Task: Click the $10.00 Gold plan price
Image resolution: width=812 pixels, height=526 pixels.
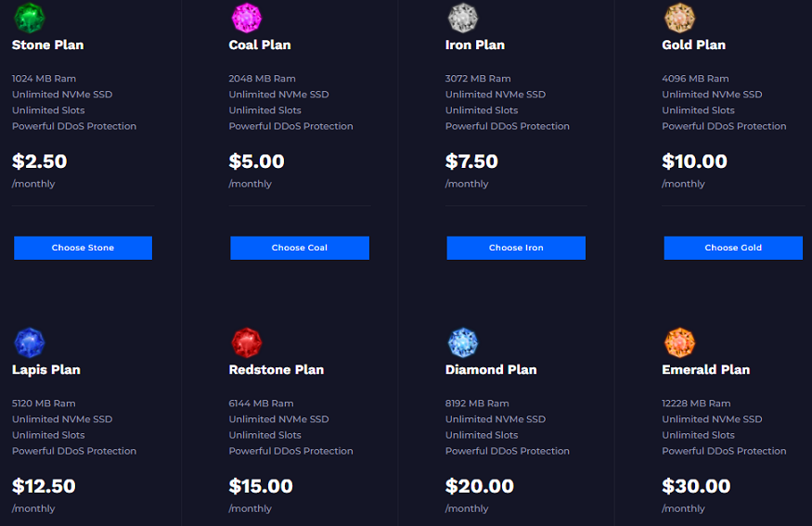Action: (x=694, y=161)
